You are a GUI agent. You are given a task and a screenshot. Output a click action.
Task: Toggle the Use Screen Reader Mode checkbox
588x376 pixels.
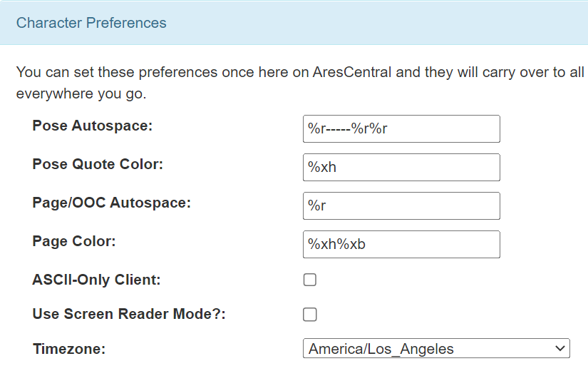coord(310,315)
